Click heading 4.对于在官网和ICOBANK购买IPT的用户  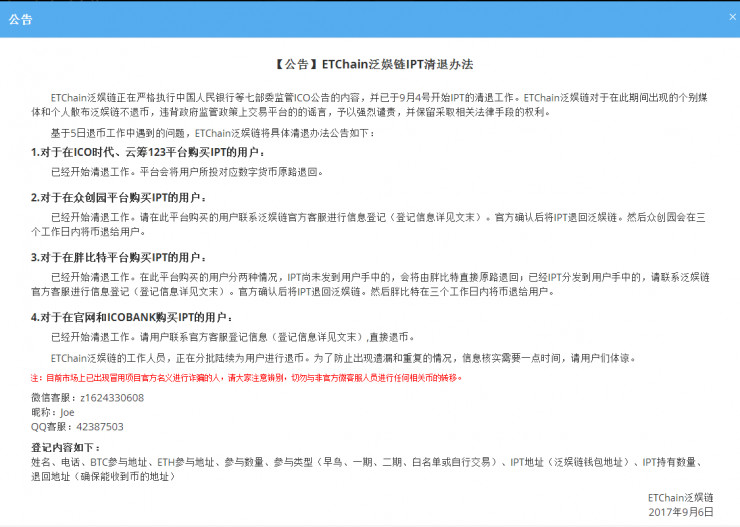[x=132, y=318]
